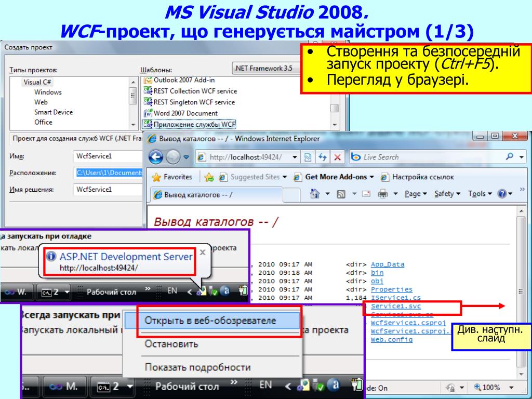Click the Имя field containing WcfService1
532x399 pixels.
[x=108, y=156]
